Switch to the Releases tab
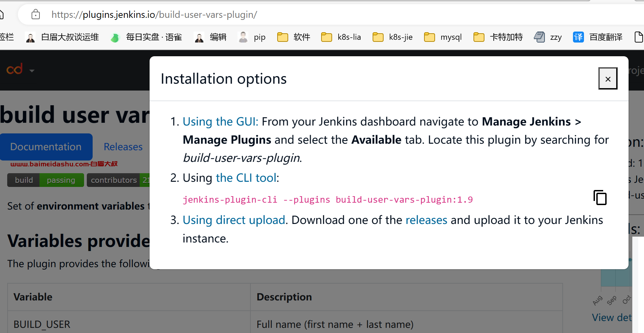Screen dimensions: 644x333 [x=123, y=147]
